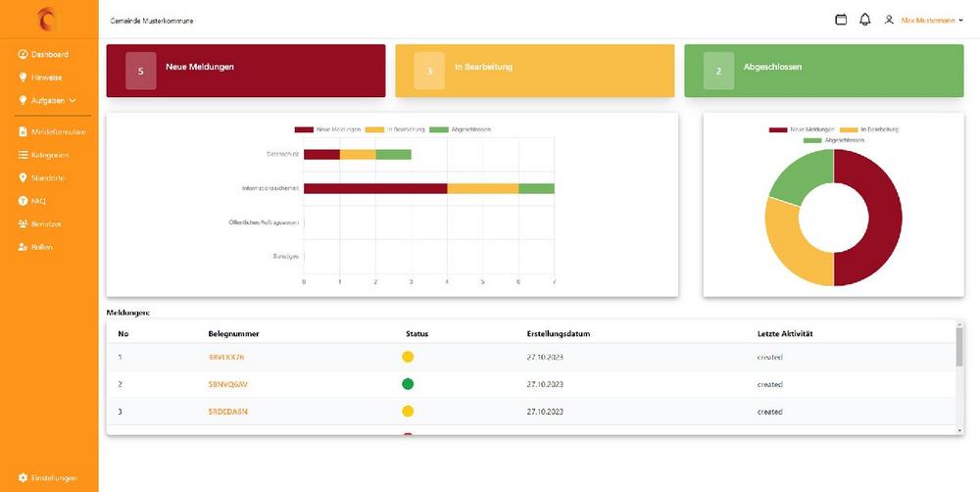Open Standorte via its map pin icon

[x=24, y=178]
